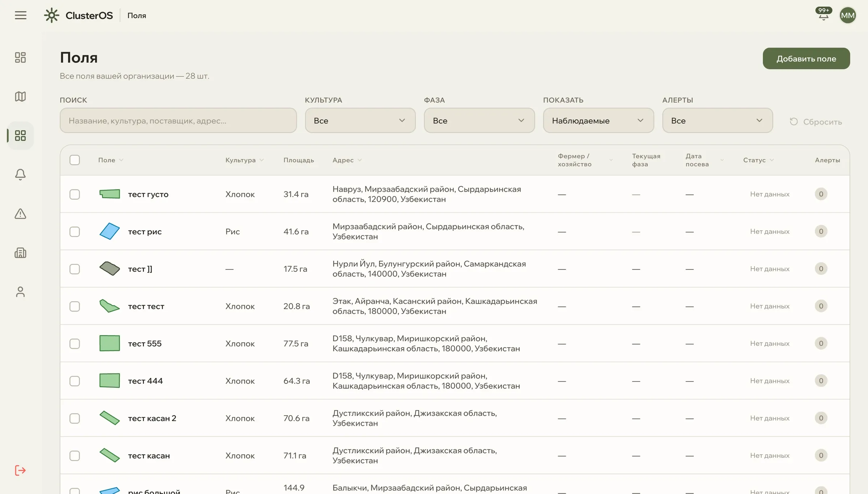The width and height of the screenshot is (868, 494).
Task: Click the Добавить поле button
Action: 806,59
